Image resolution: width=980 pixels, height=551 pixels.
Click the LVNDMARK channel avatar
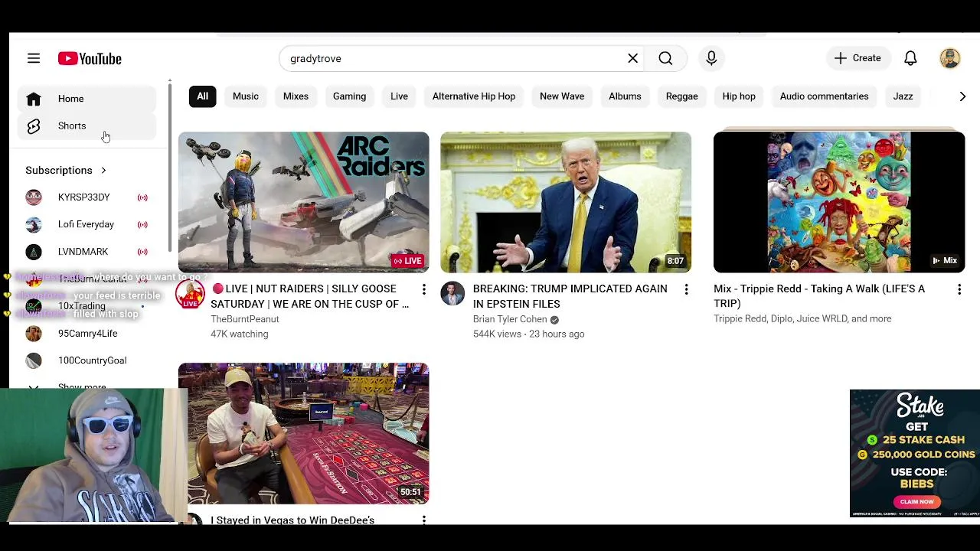pyautogui.click(x=34, y=252)
